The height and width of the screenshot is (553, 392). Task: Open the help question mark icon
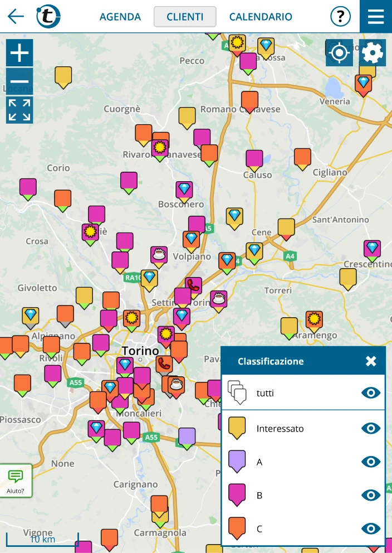[340, 17]
